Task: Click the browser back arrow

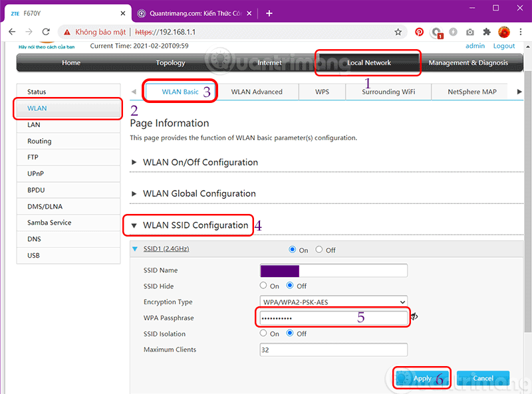Action: 12,31
